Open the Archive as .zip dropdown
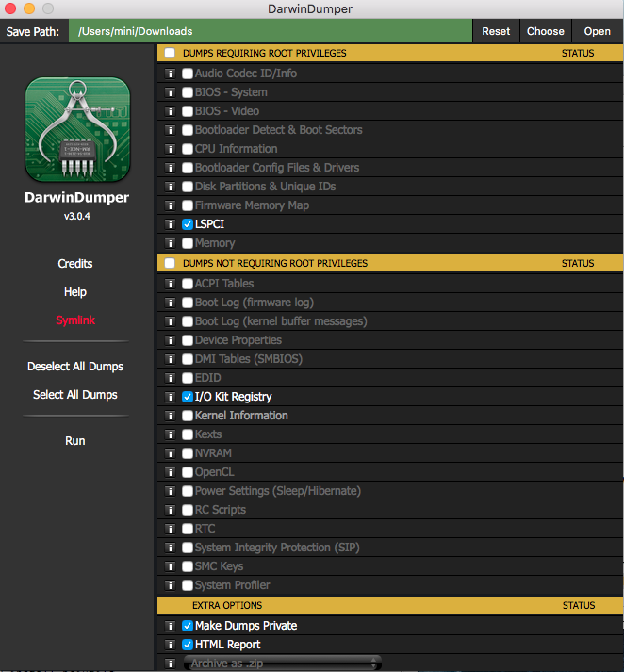Image resolution: width=624 pixels, height=672 pixels. pyautogui.click(x=283, y=664)
